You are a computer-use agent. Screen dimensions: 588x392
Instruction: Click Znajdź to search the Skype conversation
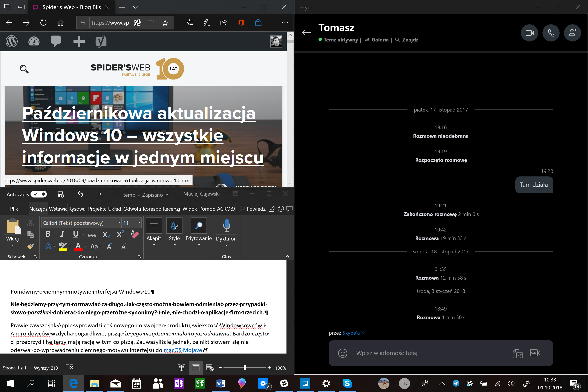tap(407, 40)
